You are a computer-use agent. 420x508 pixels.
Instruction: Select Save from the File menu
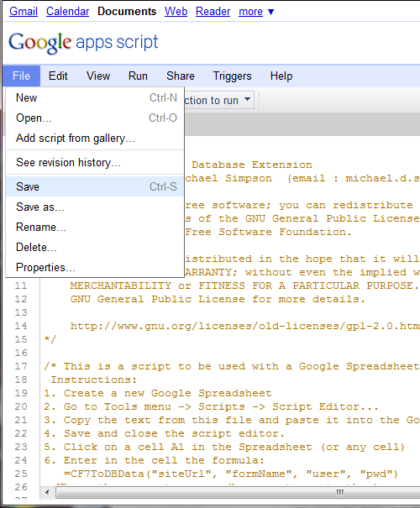(x=95, y=186)
